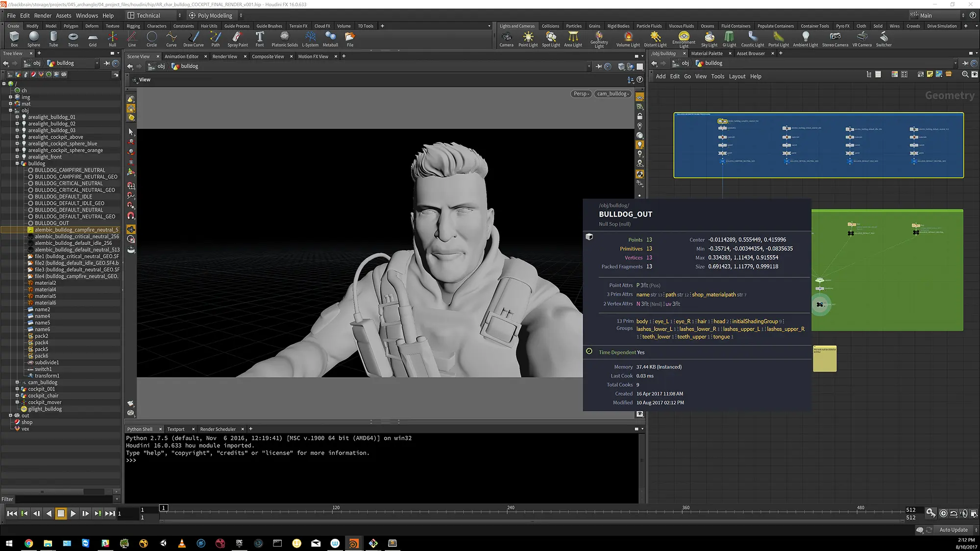Pick the L-System shelf tool
980x551 pixels.
pos(310,39)
